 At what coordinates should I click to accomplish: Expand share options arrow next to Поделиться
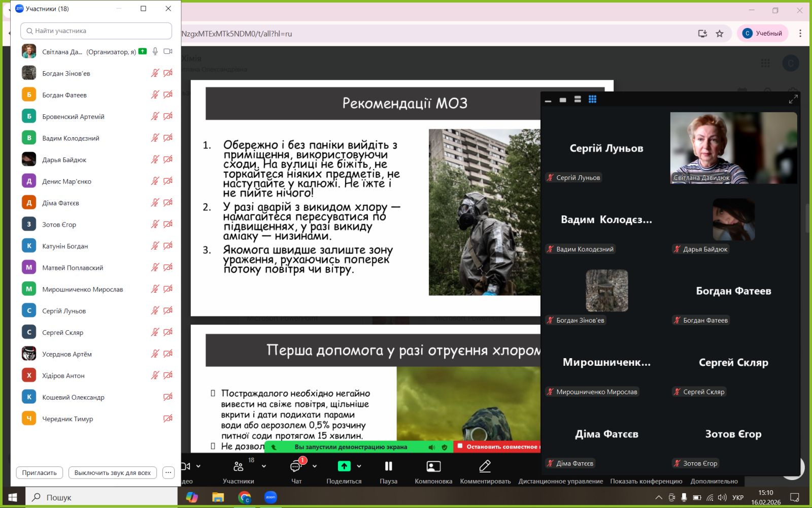coord(359,466)
